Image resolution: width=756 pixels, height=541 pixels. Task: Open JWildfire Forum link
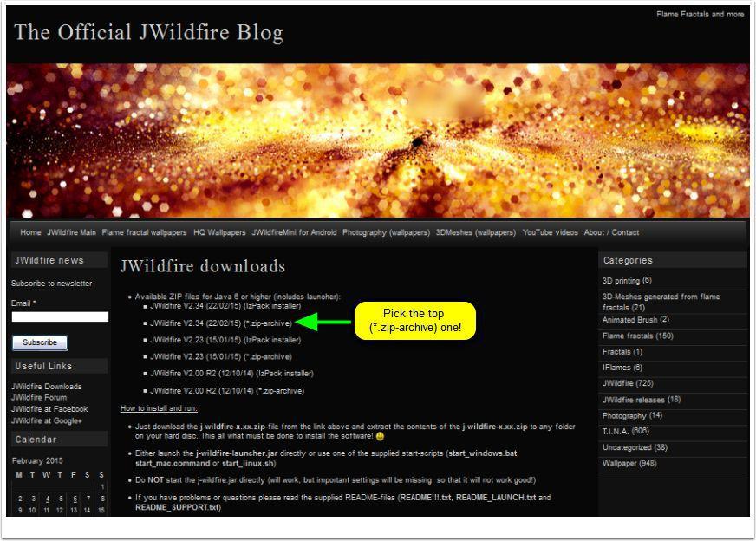point(39,398)
